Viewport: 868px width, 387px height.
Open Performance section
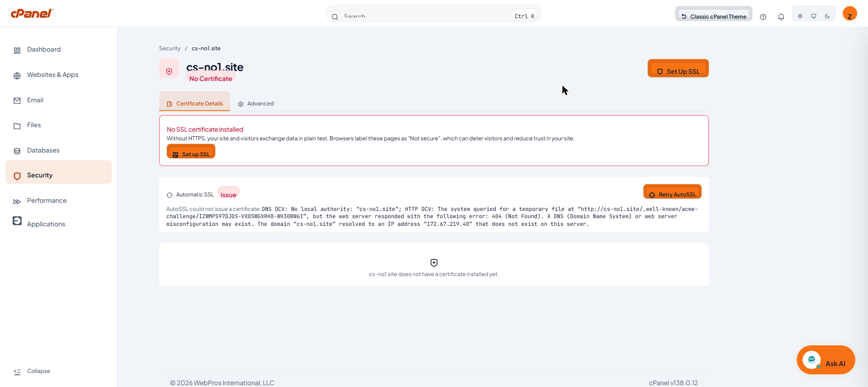pyautogui.click(x=58, y=201)
